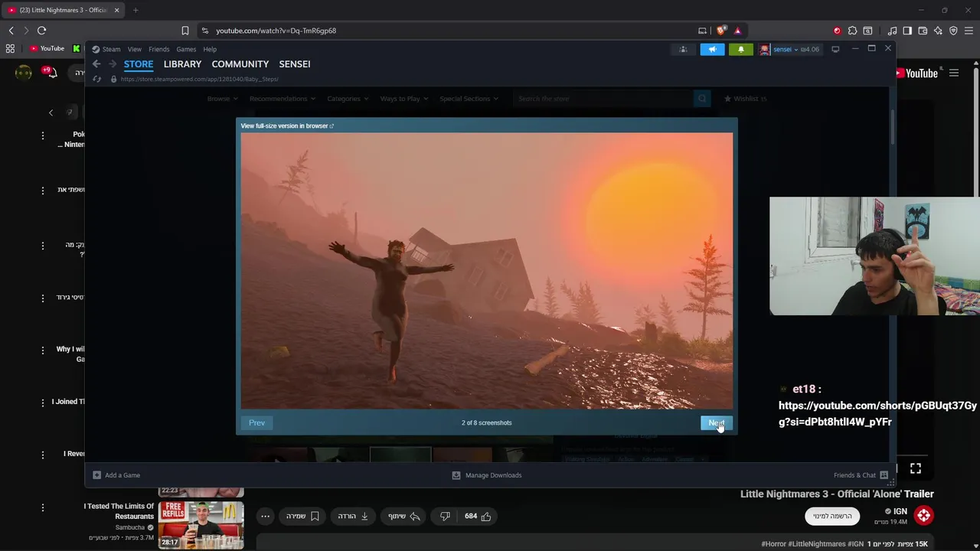Switch to the LIBRARY tab
Viewport: 980px width, 551px height.
pos(182,64)
